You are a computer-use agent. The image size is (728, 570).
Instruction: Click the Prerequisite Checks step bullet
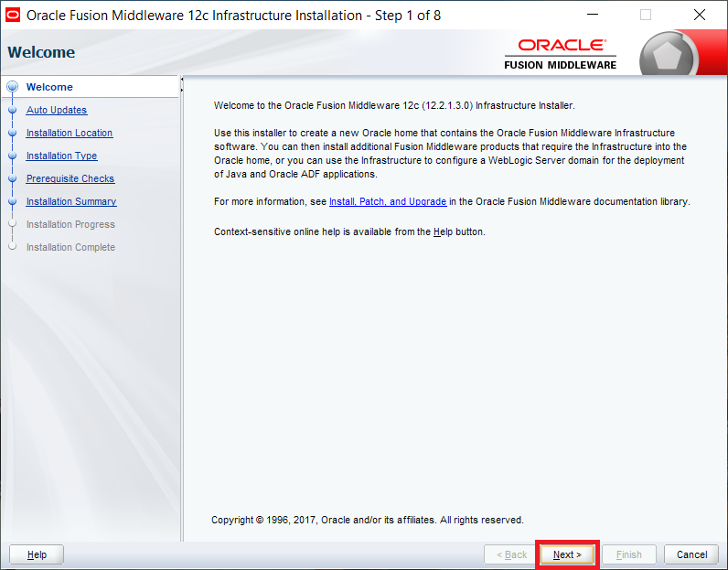[13, 178]
